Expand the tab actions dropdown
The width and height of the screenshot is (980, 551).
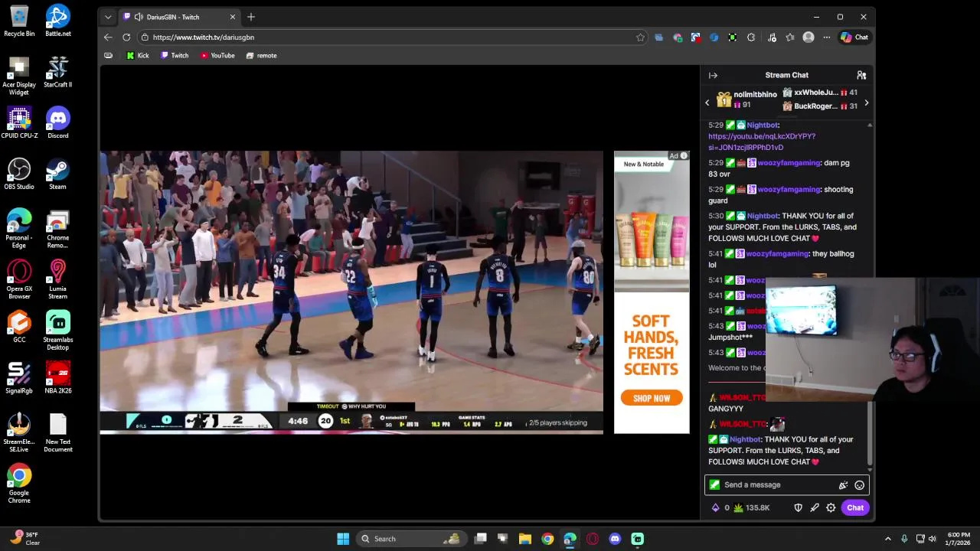[108, 17]
